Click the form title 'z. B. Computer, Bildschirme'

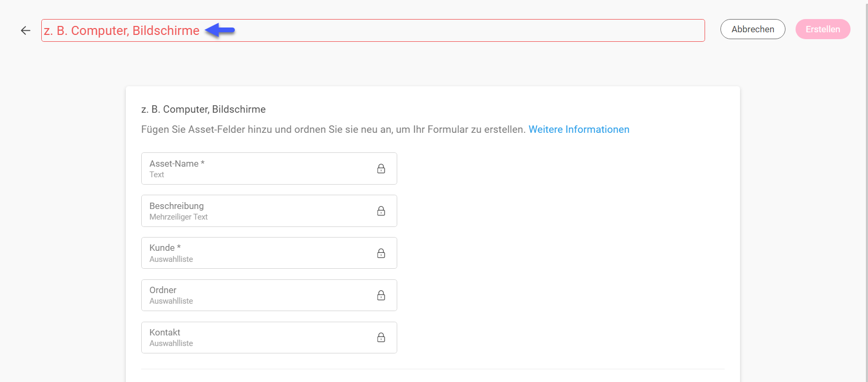pos(203,110)
